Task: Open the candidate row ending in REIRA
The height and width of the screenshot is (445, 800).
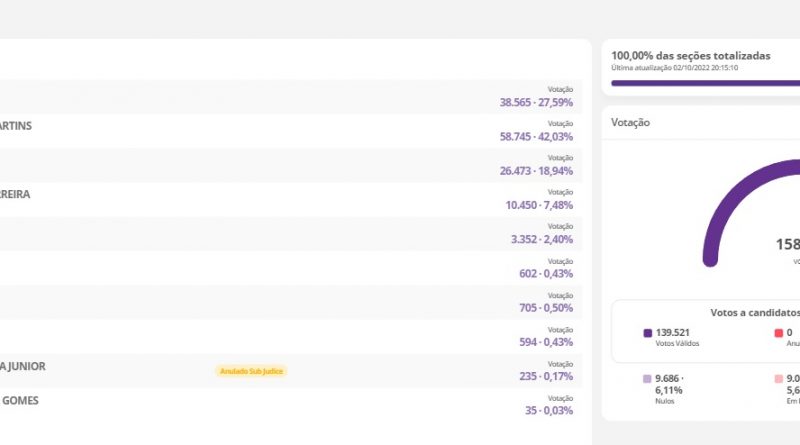Action: (290, 199)
